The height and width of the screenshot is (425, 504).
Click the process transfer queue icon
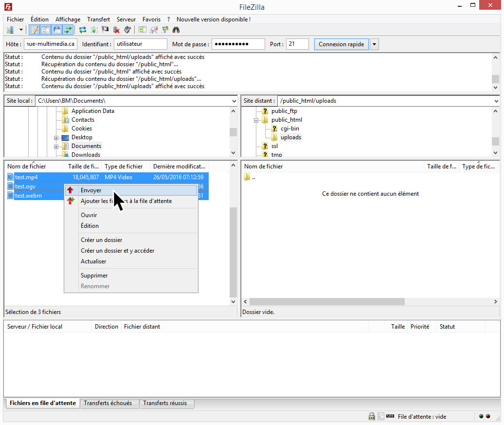94,30
